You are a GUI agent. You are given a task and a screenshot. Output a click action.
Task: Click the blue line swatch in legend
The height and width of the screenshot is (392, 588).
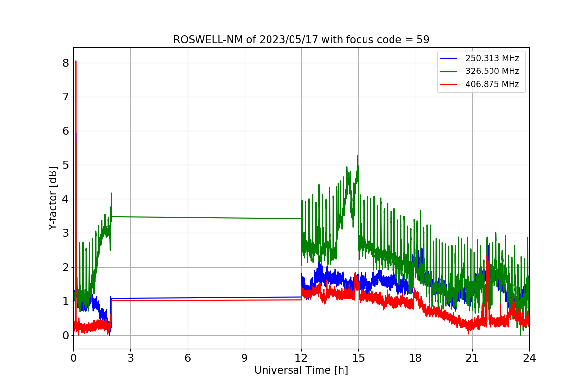coord(449,58)
